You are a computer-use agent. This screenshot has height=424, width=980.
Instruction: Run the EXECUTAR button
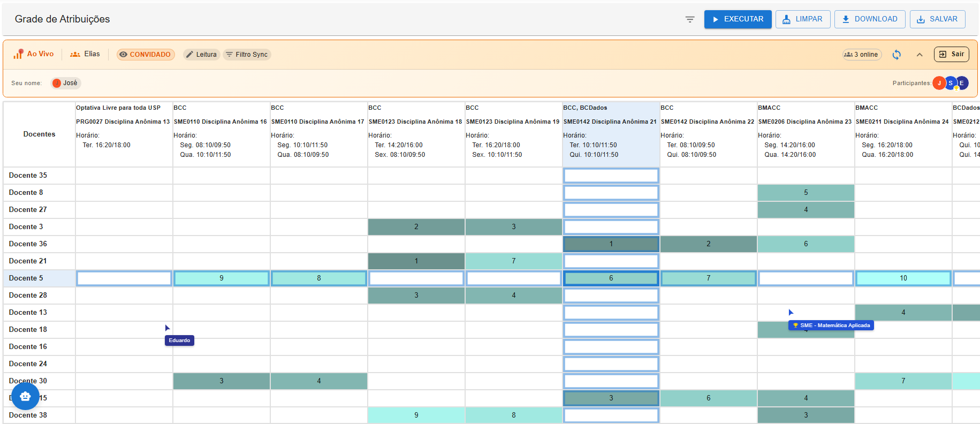coord(738,19)
